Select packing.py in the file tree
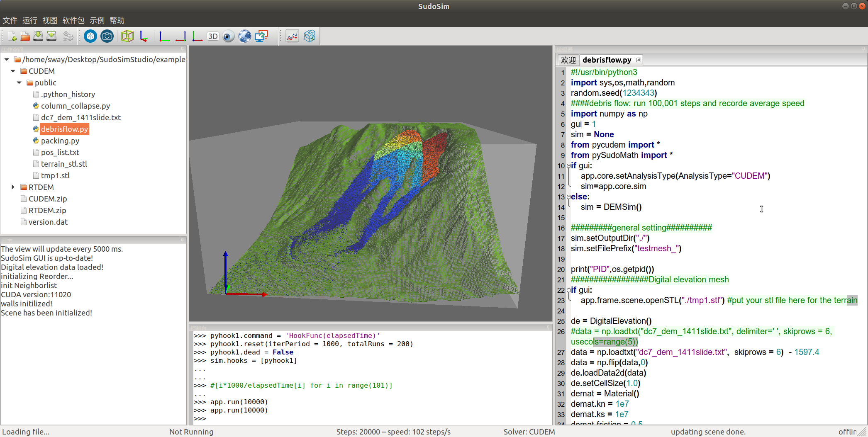 tap(60, 141)
